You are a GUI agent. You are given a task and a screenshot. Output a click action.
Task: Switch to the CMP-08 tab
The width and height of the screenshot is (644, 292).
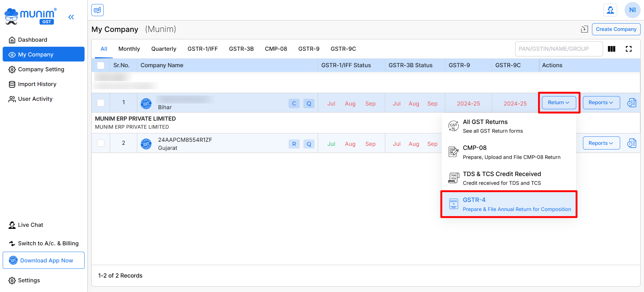tap(276, 49)
